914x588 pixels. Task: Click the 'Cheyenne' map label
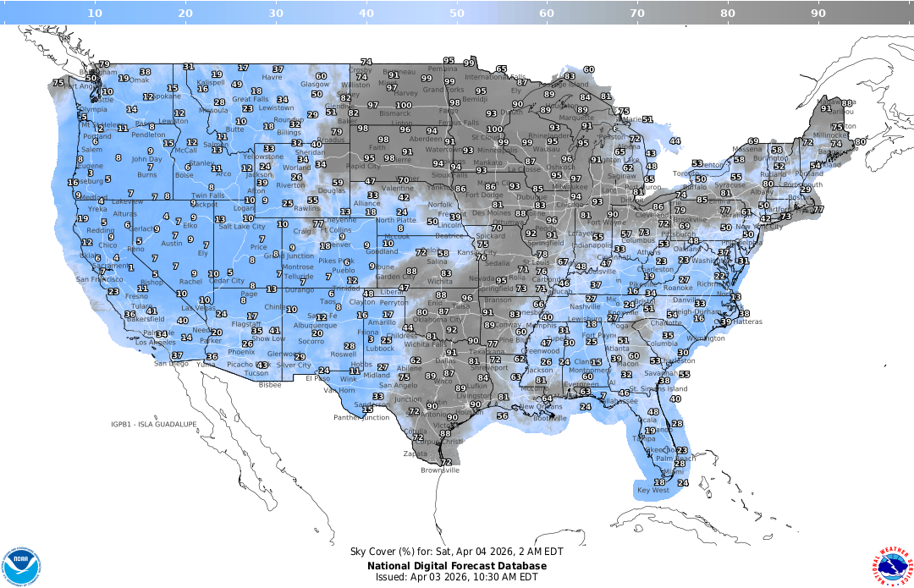pos(340,220)
